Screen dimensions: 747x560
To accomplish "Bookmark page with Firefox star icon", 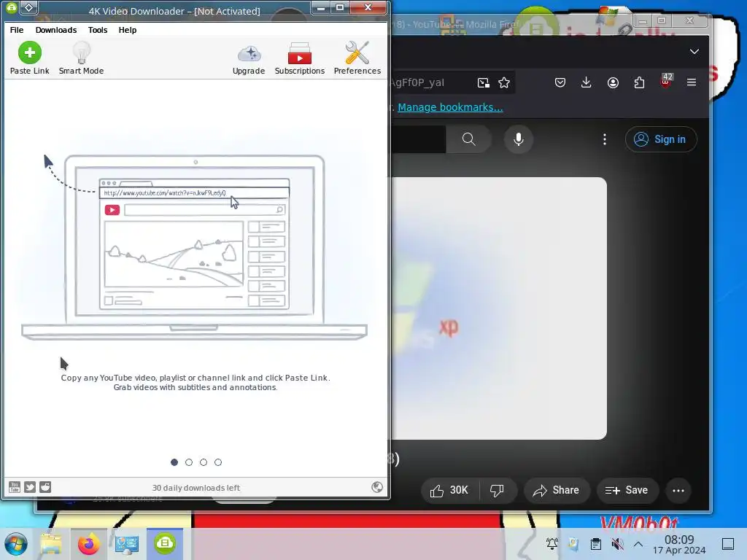I will pyautogui.click(x=504, y=83).
